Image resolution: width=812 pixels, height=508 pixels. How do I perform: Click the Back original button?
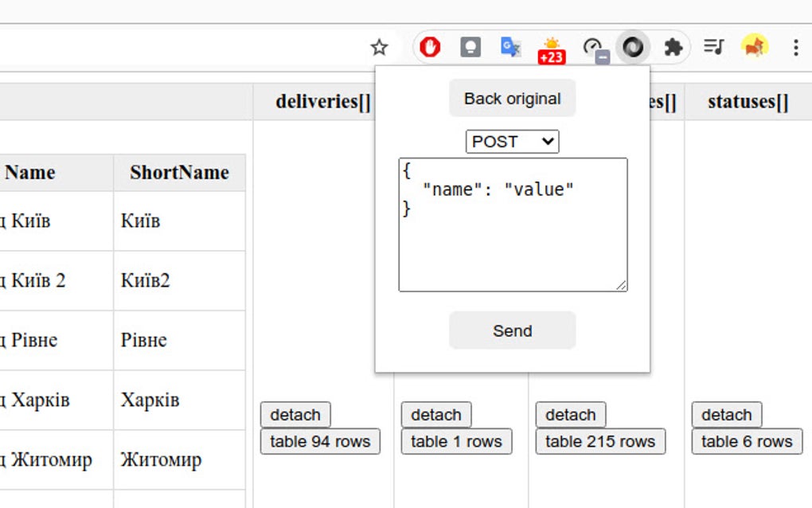pyautogui.click(x=512, y=99)
